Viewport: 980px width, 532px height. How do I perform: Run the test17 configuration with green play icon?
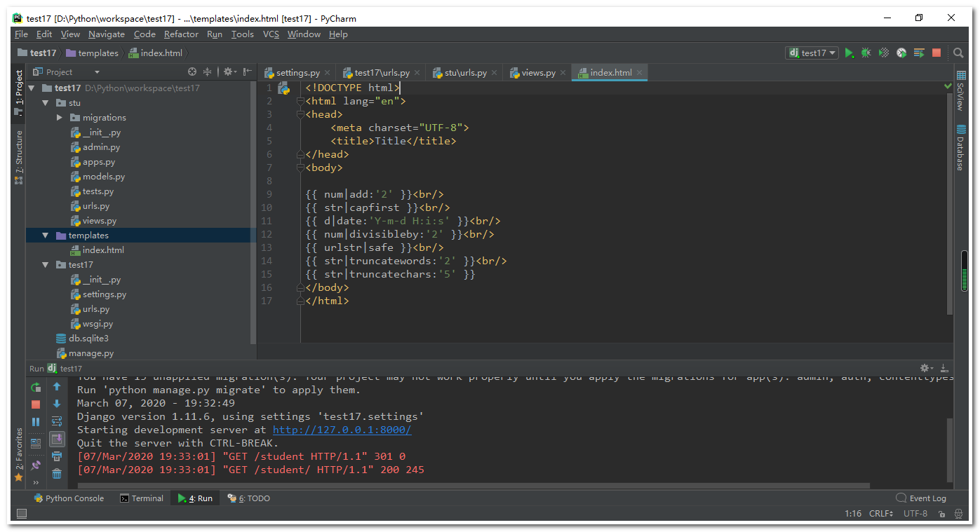coord(850,53)
